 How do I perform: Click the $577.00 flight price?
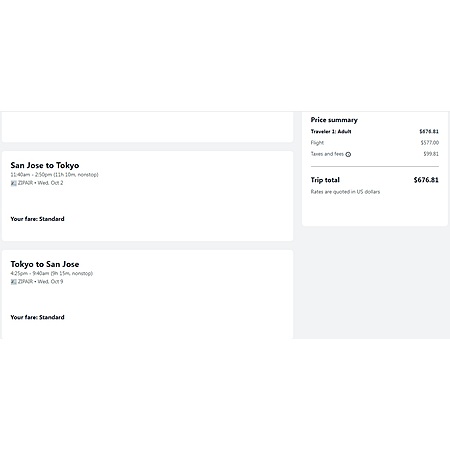pyautogui.click(x=429, y=143)
